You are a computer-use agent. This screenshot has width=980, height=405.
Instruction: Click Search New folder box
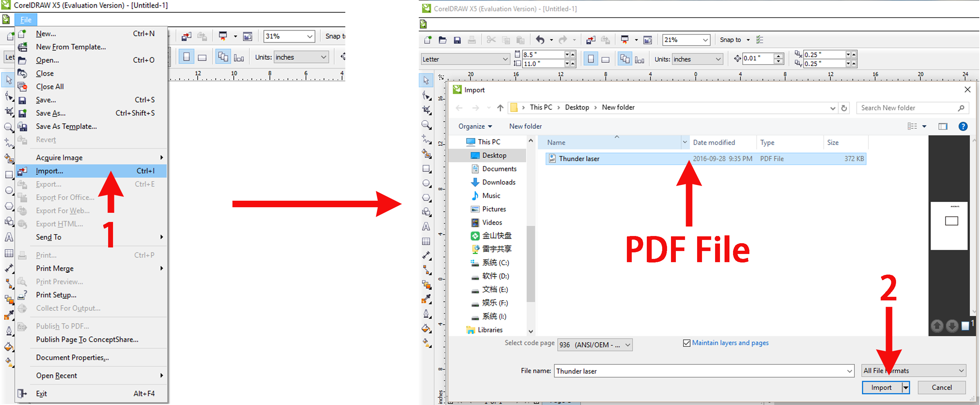912,108
